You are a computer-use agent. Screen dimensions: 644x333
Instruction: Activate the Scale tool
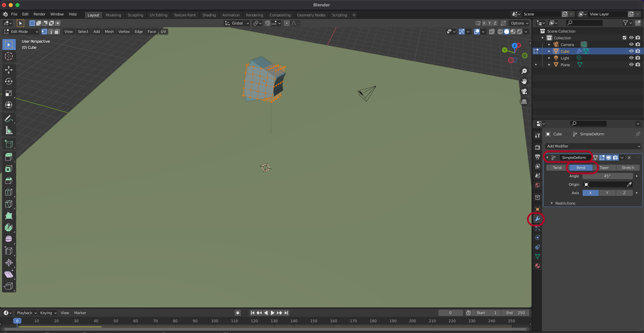pyautogui.click(x=9, y=93)
